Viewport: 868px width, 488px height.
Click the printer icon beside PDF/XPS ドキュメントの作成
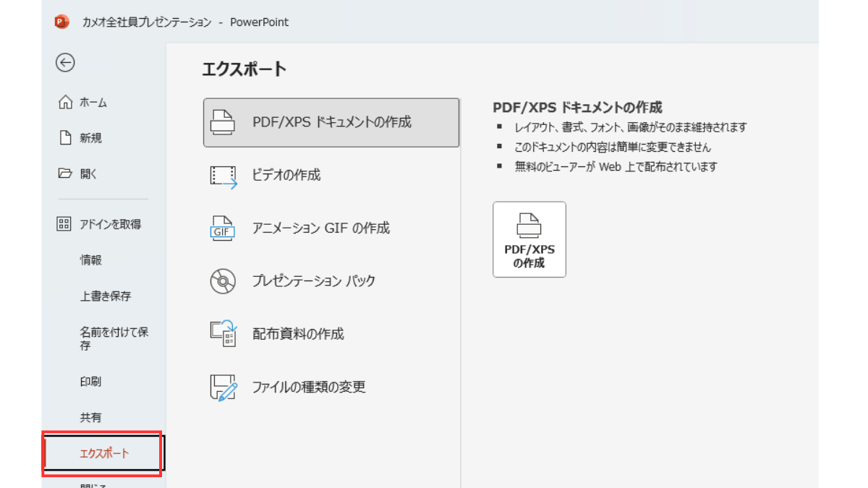pyautogui.click(x=223, y=122)
